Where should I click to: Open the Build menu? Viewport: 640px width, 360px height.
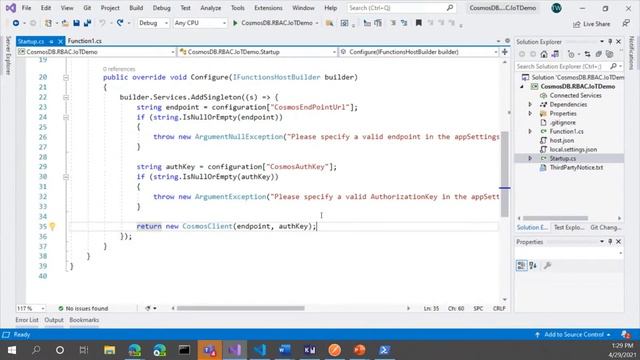(x=136, y=8)
